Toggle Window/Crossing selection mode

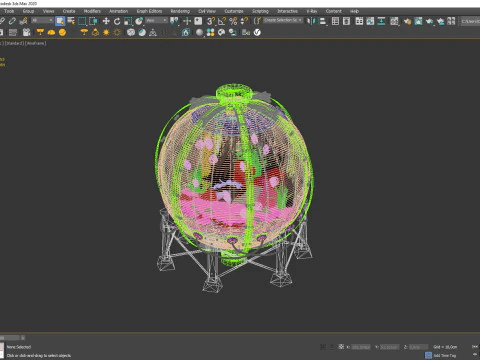coord(93,21)
